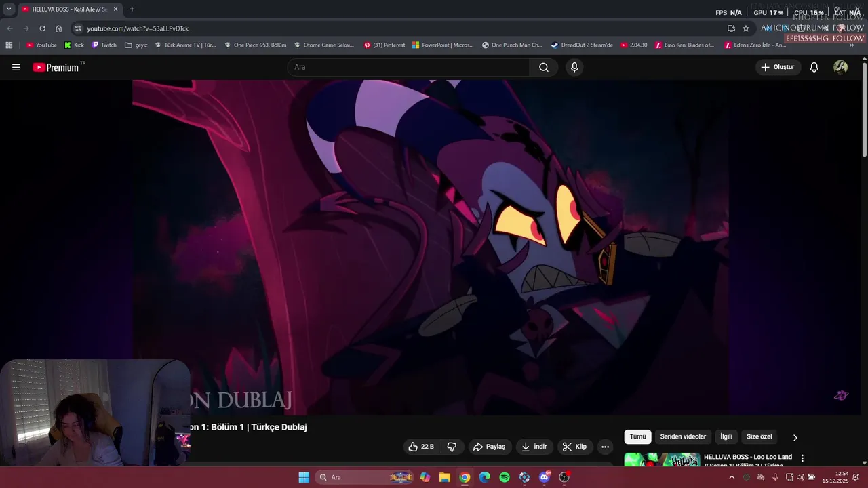The image size is (868, 488).
Task: Click the YouTube search magnifier button
Action: coord(544,67)
